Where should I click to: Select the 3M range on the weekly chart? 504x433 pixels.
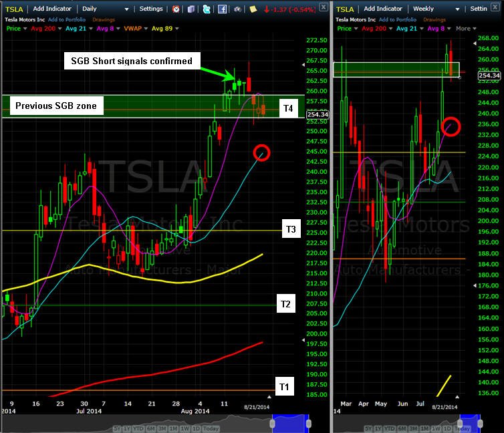pyautogui.click(x=413, y=428)
